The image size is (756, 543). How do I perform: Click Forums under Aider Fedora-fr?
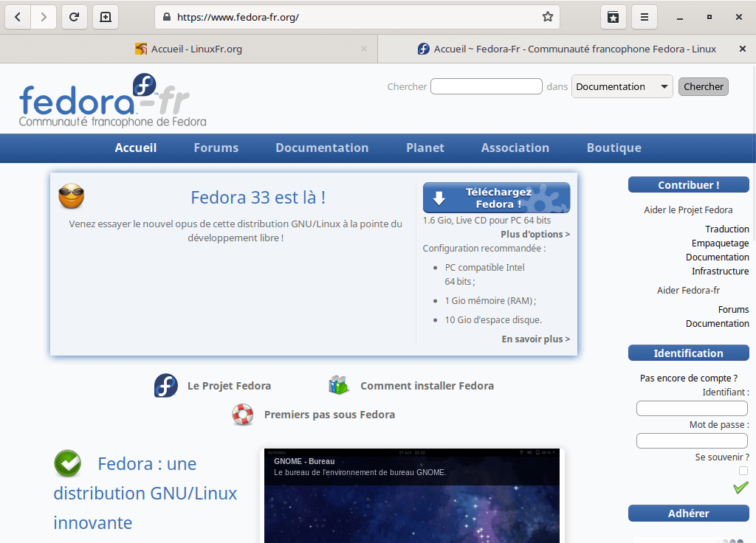[733, 309]
